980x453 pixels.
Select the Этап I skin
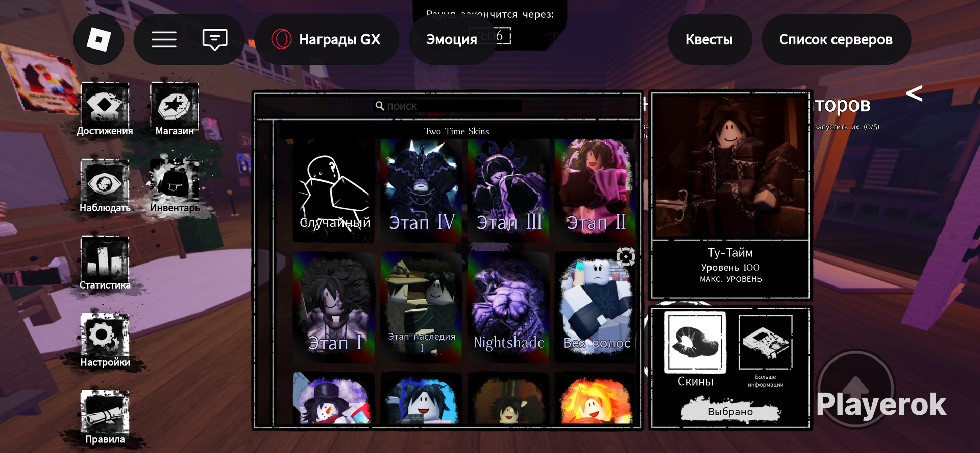pyautogui.click(x=334, y=307)
